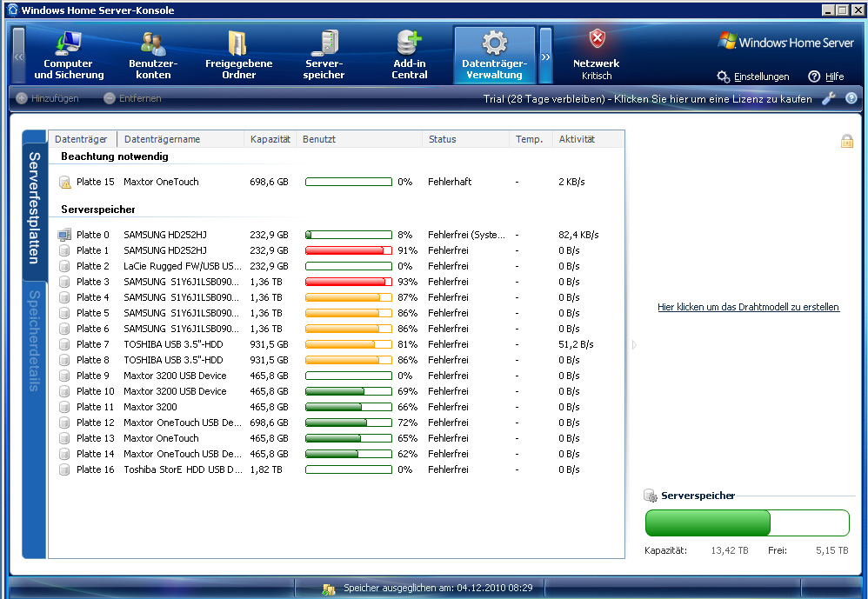Click the trial license purchase notice
868x599 pixels.
[647, 99]
